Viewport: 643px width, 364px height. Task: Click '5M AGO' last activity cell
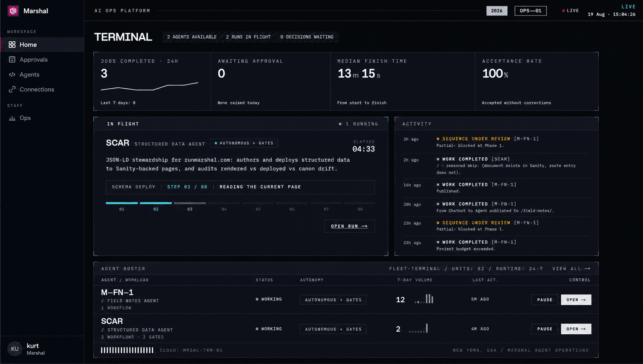(480, 299)
